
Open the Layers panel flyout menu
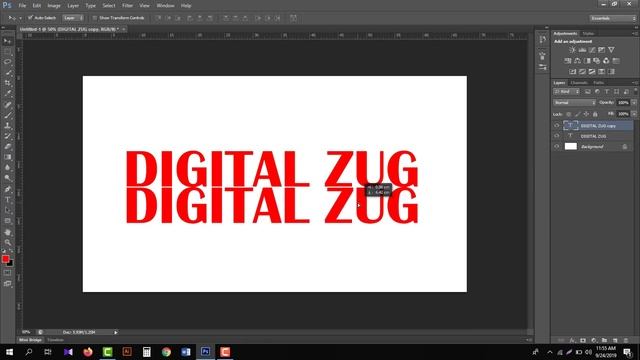[634, 83]
